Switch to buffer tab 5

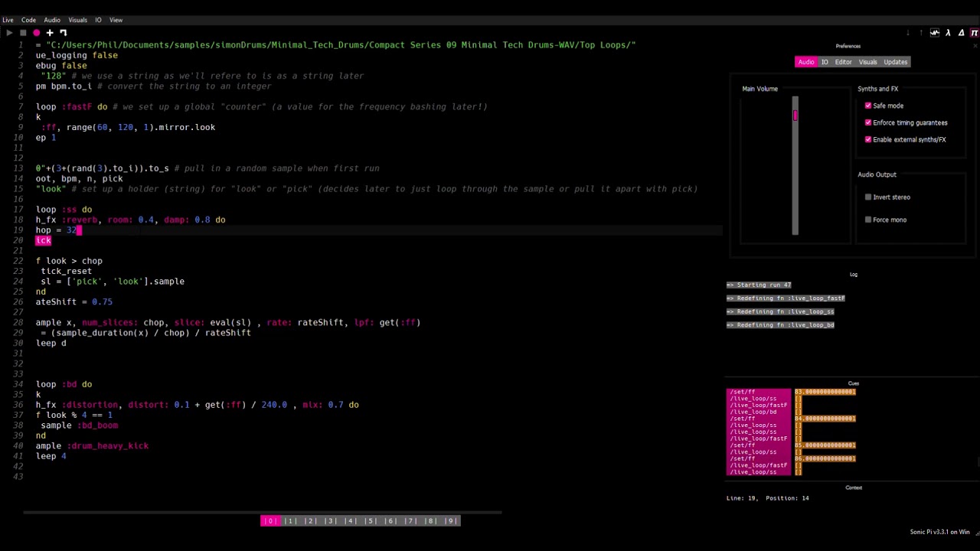(x=370, y=521)
